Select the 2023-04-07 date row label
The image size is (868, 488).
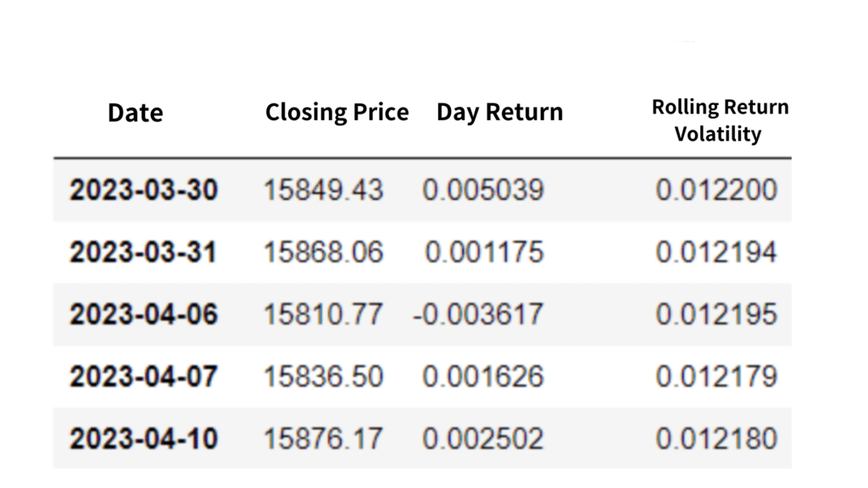143,376
